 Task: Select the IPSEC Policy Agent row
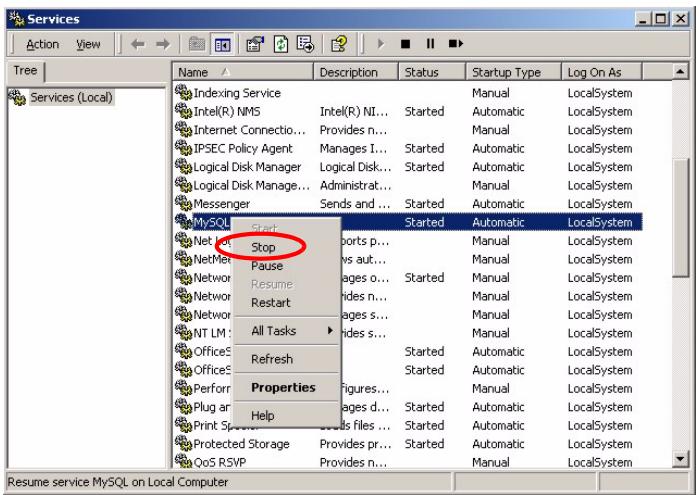point(407,148)
